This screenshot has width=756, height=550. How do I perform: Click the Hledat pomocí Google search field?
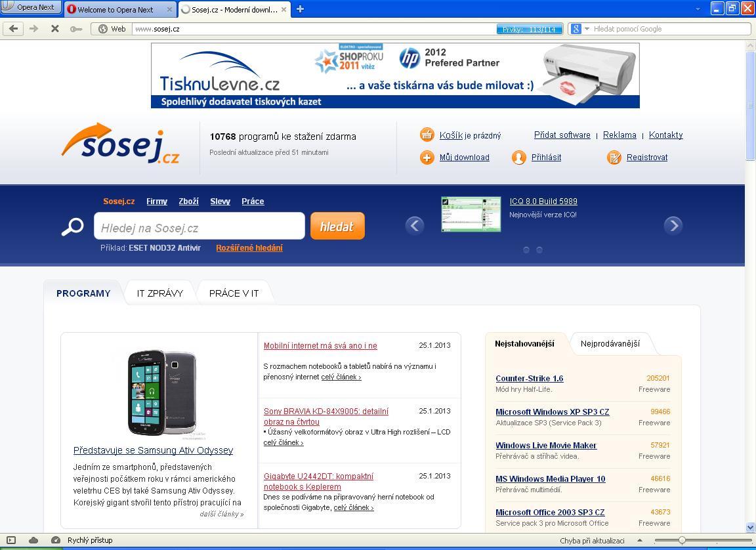670,29
